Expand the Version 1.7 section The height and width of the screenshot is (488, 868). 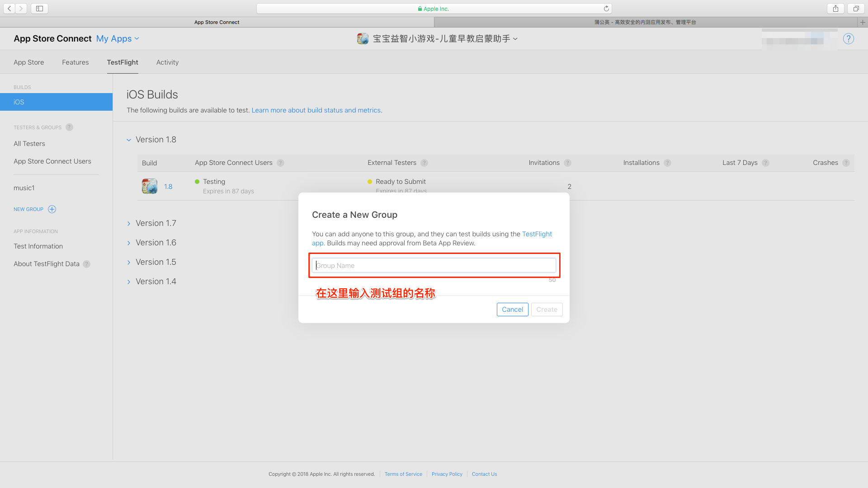[x=129, y=224]
